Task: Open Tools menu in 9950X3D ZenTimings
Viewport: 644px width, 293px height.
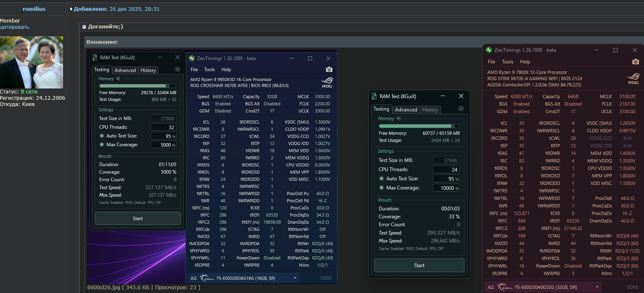Action: coord(210,70)
